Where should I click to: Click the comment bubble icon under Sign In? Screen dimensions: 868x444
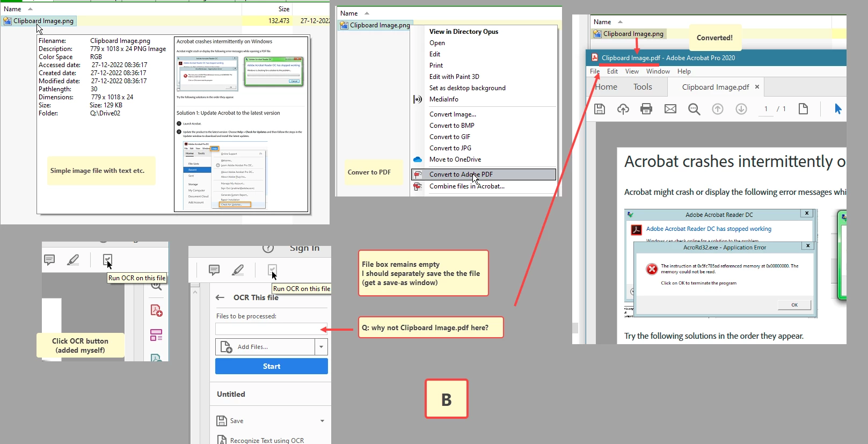coord(214,270)
